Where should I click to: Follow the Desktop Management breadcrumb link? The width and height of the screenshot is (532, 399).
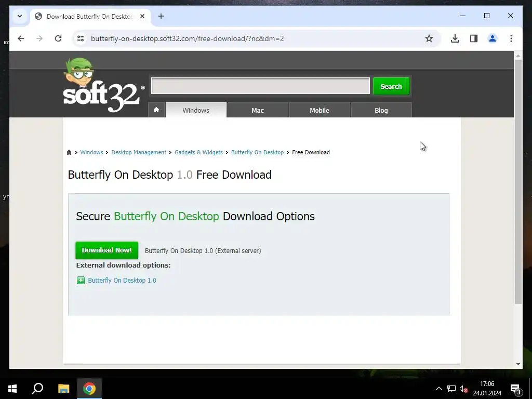pos(139,152)
